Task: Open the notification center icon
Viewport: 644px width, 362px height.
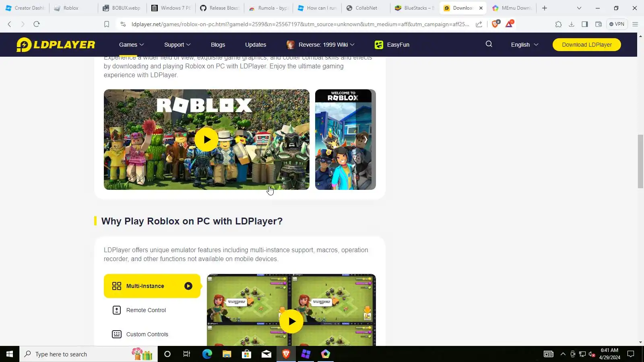Action: (631, 354)
